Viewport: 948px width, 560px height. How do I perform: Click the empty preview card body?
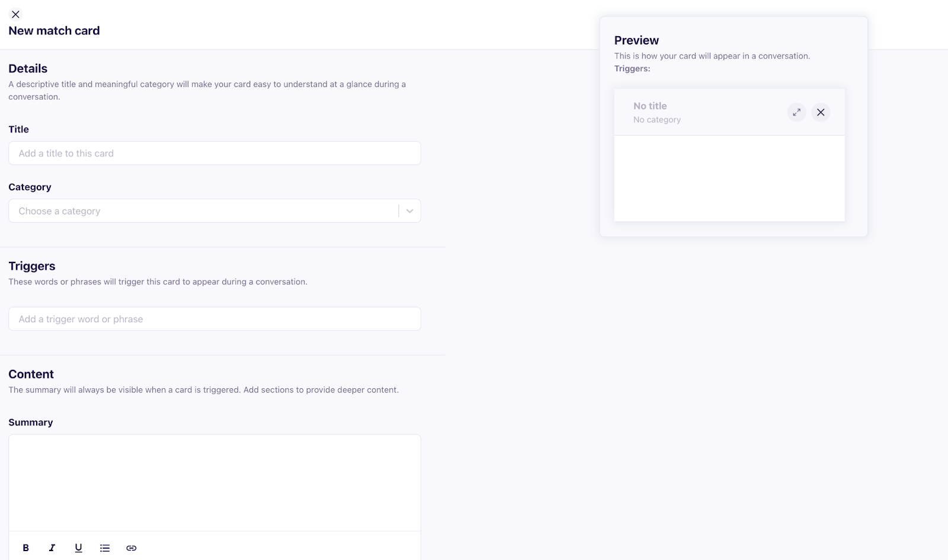point(729,178)
